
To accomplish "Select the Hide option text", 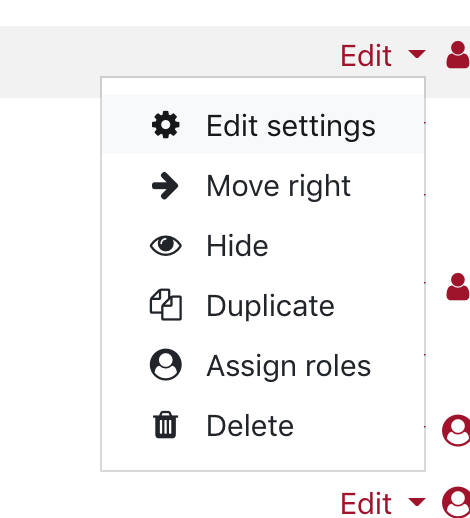I will [237, 246].
